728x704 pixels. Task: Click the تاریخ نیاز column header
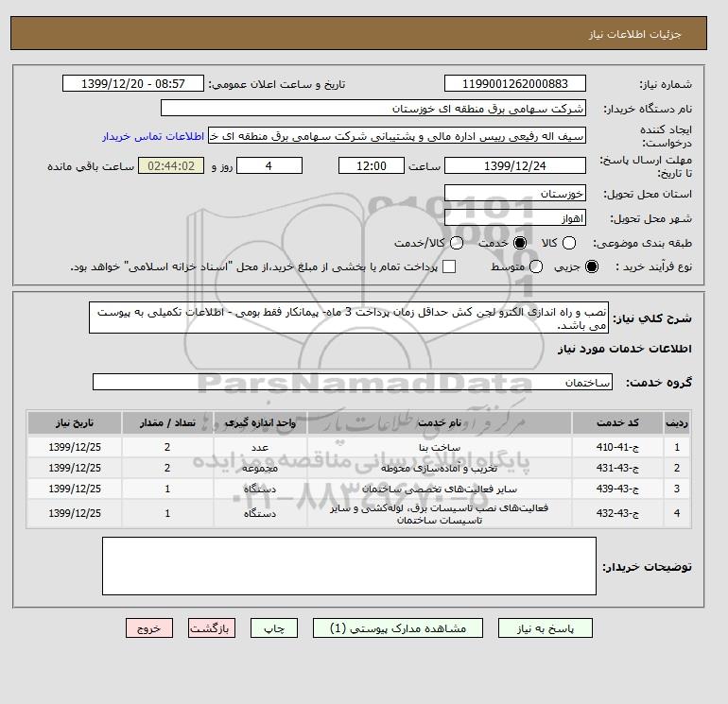75,422
